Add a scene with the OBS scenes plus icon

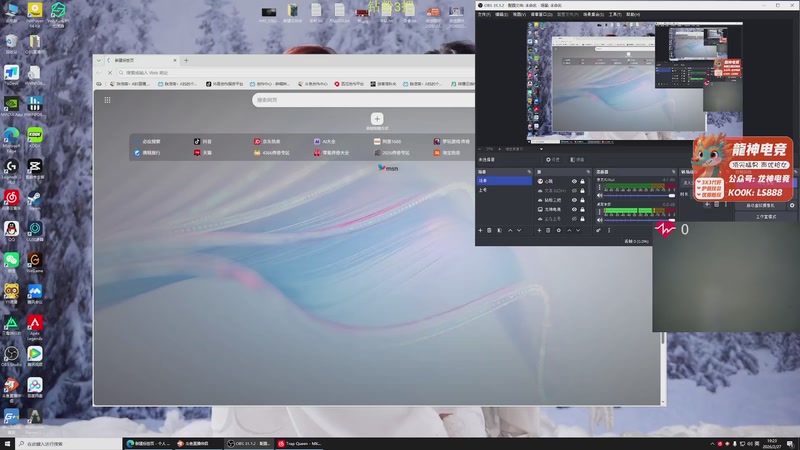[x=480, y=231]
